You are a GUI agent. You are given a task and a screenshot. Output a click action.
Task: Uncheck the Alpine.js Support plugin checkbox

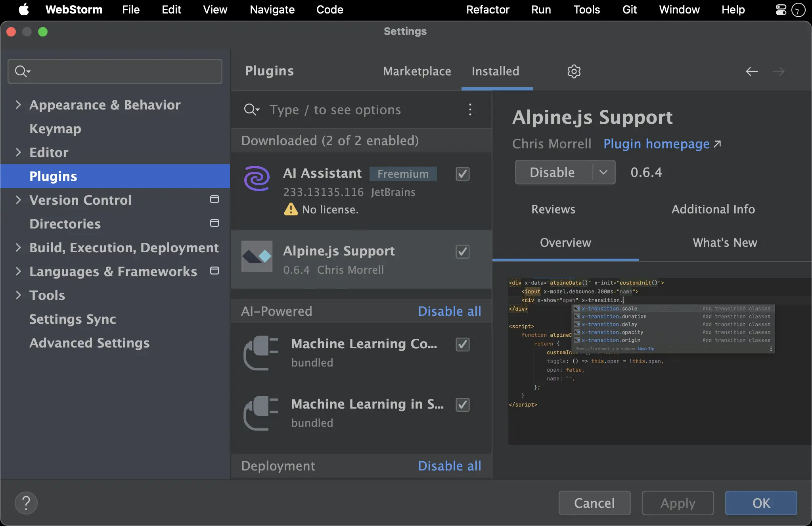click(x=463, y=251)
